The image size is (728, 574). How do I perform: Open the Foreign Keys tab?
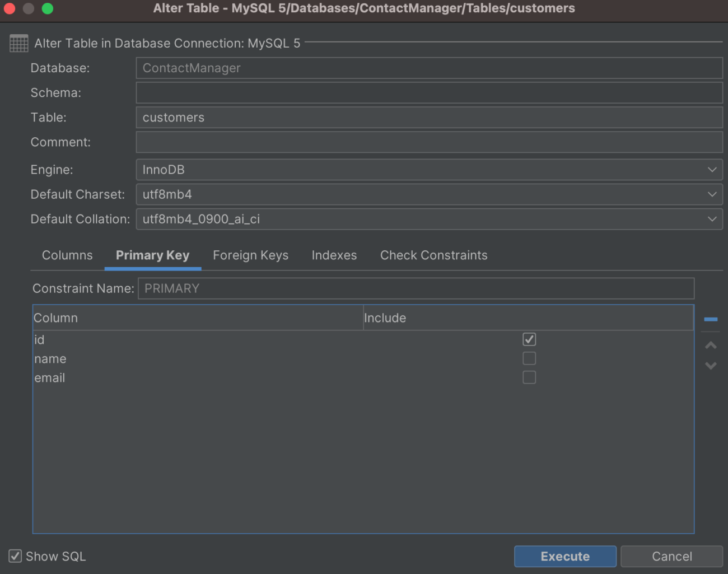250,255
